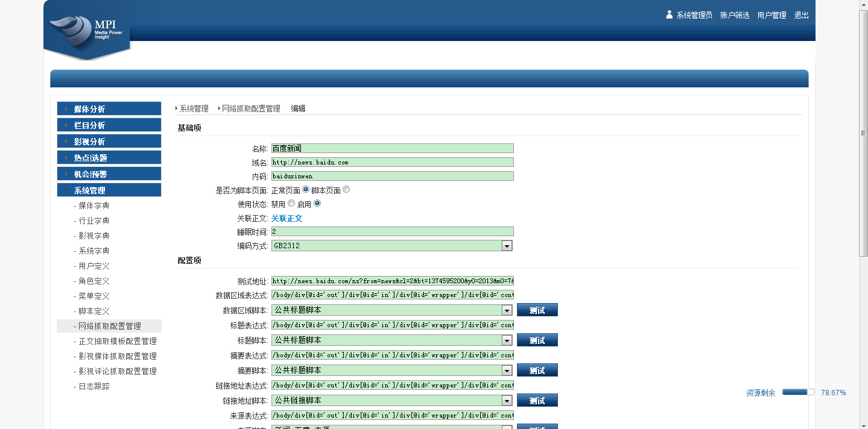Choose the 禁用 status radio button
Viewport: 868px width, 429px height.
coord(291,204)
